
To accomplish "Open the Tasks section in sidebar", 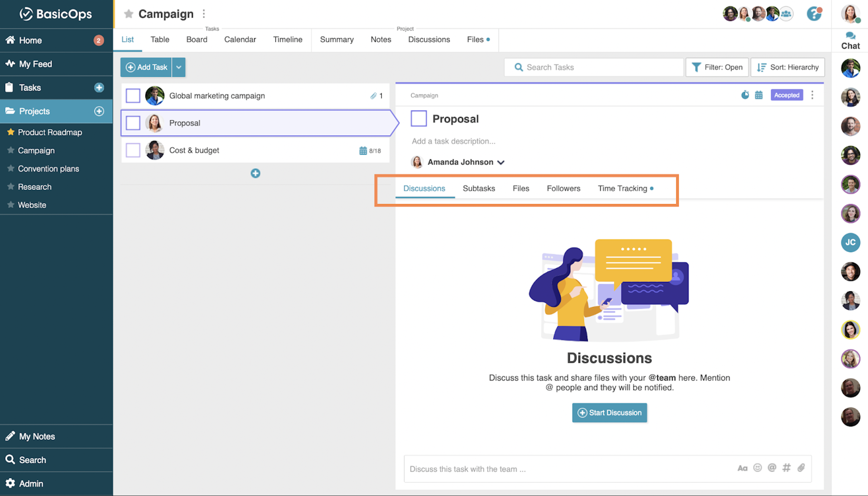I will (x=30, y=87).
